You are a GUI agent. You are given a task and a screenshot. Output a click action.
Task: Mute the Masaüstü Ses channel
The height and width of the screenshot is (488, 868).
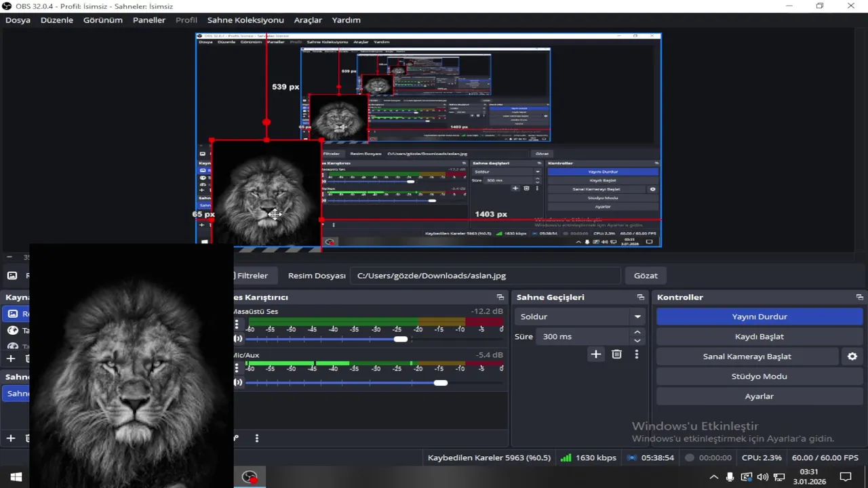[x=237, y=339]
